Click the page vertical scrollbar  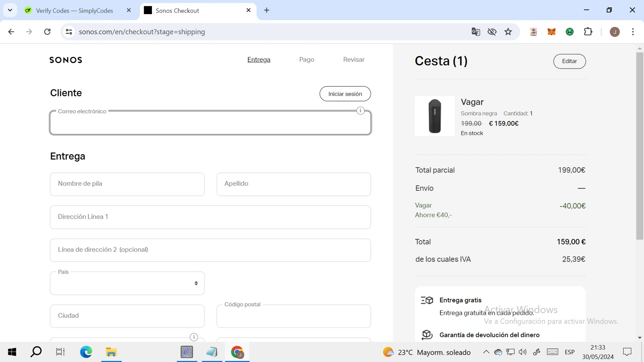[640, 146]
